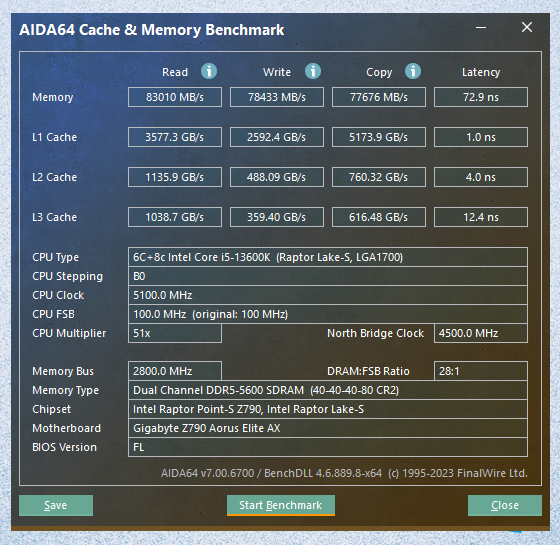
Task: Click the Read column header
Action: pyautogui.click(x=175, y=72)
